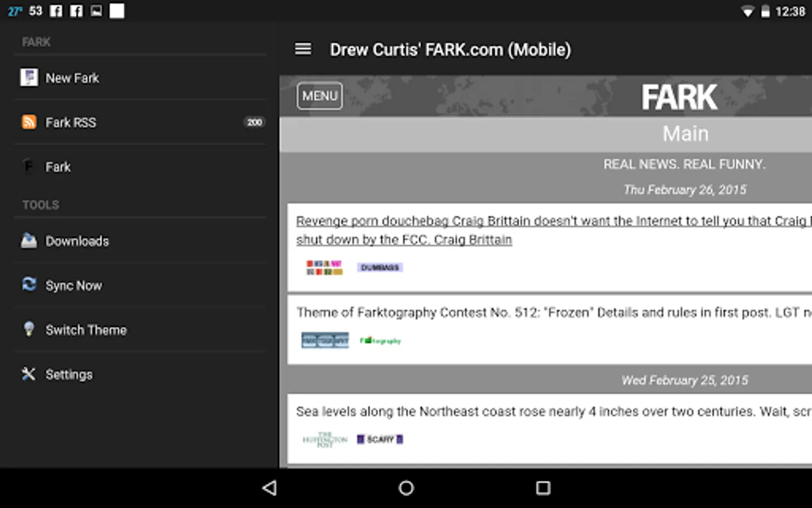Open the New Fark feed icon
Viewport: 812px width, 508px height.
coord(29,77)
